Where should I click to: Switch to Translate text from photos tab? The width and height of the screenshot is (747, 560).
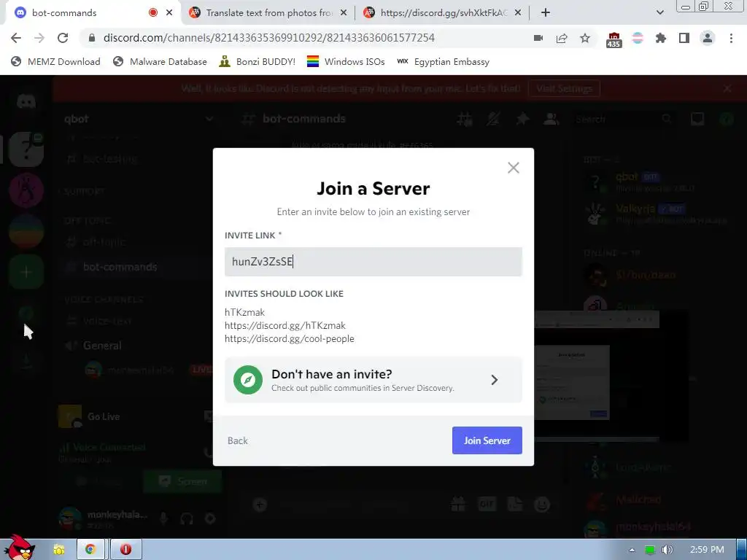(269, 13)
